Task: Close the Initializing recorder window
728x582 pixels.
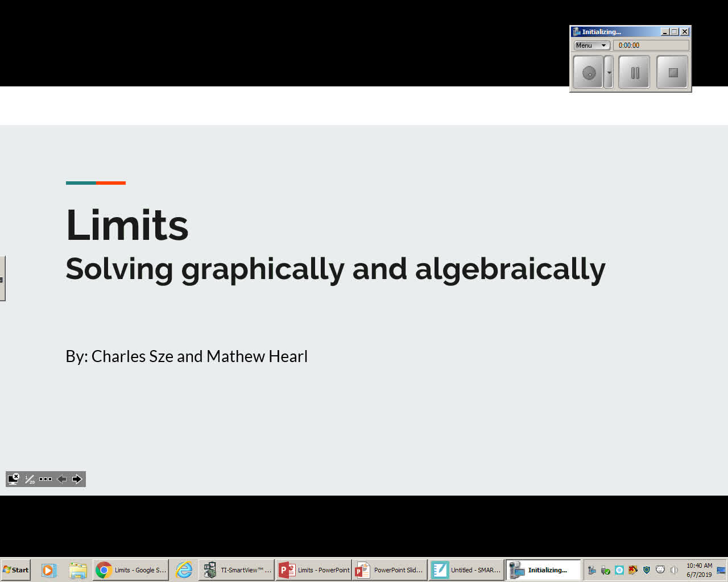Action: 685,32
